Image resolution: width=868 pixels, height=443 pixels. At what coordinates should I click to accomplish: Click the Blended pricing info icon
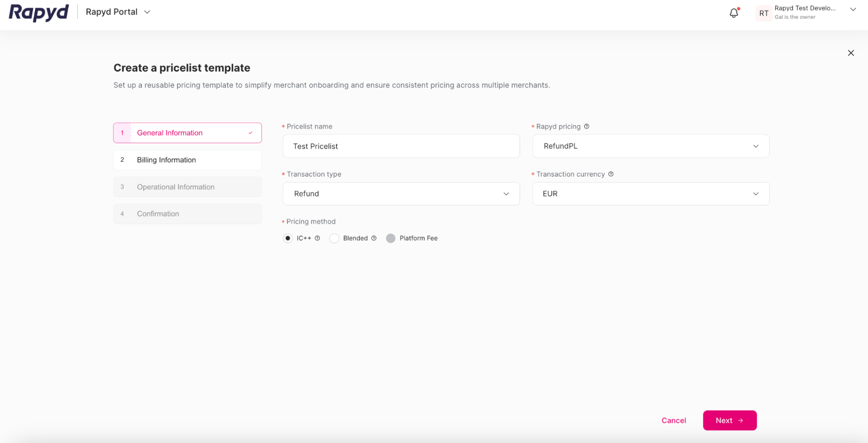[x=373, y=238]
